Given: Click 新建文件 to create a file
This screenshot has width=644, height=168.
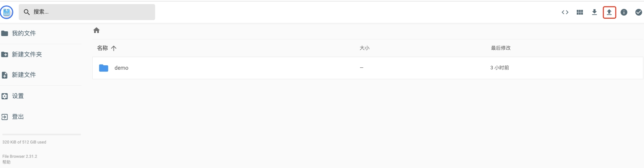Looking at the screenshot, I should tap(24, 75).
